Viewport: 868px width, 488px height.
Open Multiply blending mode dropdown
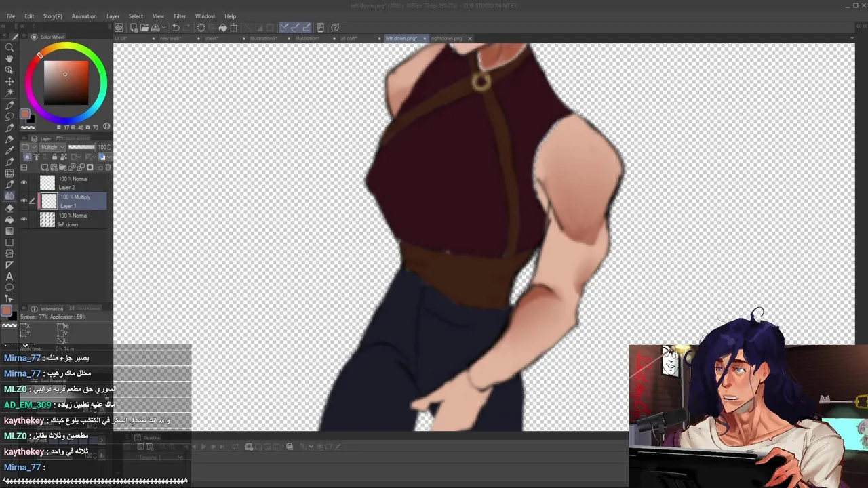coord(52,147)
